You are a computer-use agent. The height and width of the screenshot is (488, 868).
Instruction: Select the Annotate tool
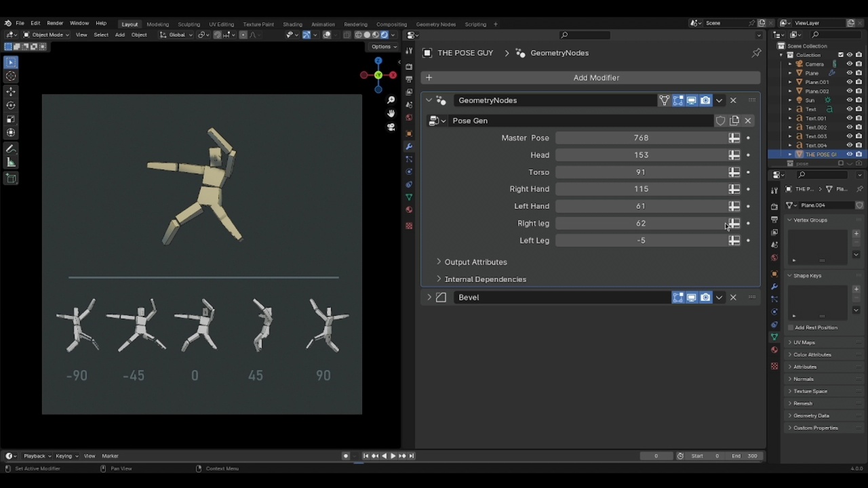[x=11, y=148]
